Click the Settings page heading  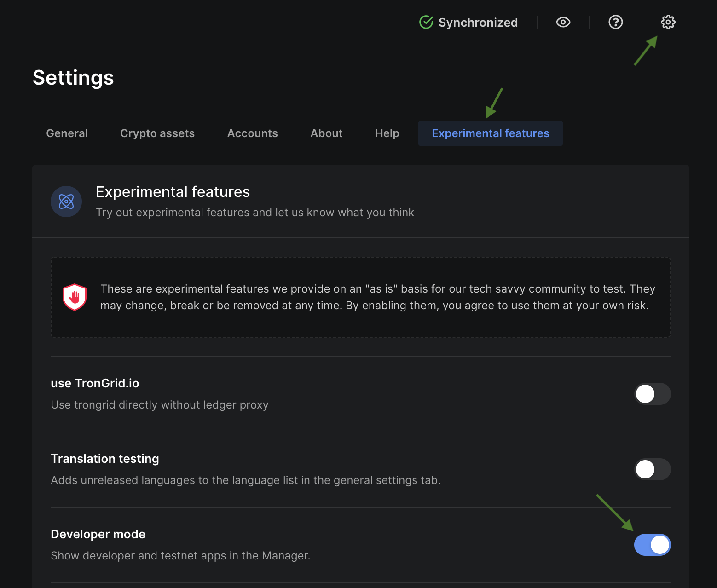click(73, 77)
